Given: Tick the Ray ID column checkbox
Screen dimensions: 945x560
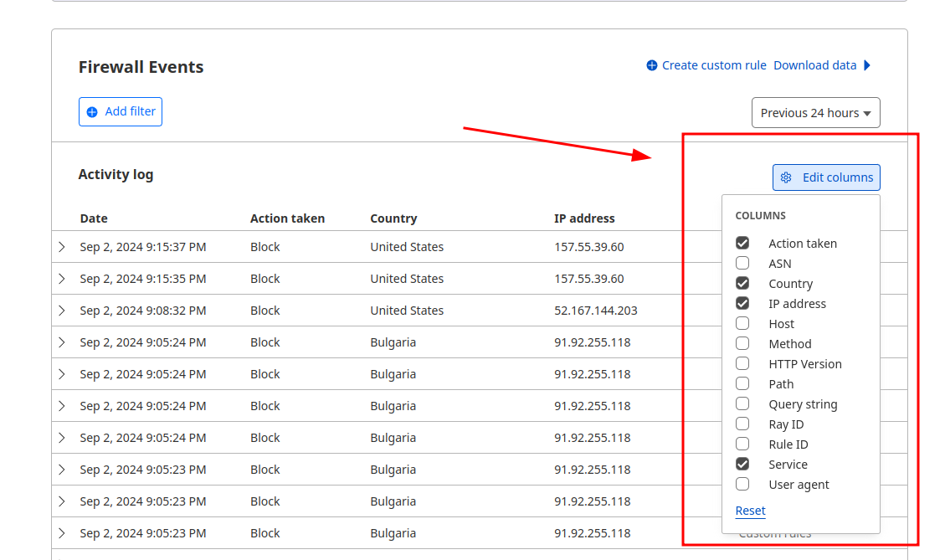Looking at the screenshot, I should [x=742, y=424].
